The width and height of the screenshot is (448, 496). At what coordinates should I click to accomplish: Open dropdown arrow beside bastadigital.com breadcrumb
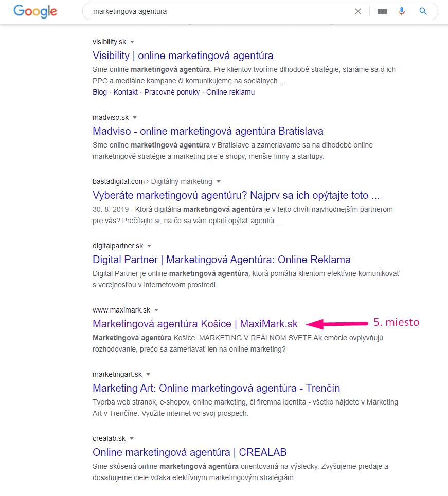[x=219, y=181]
